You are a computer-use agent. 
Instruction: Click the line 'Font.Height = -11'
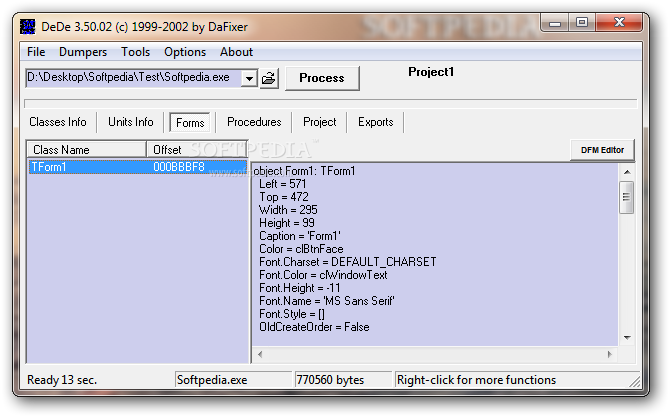300,288
